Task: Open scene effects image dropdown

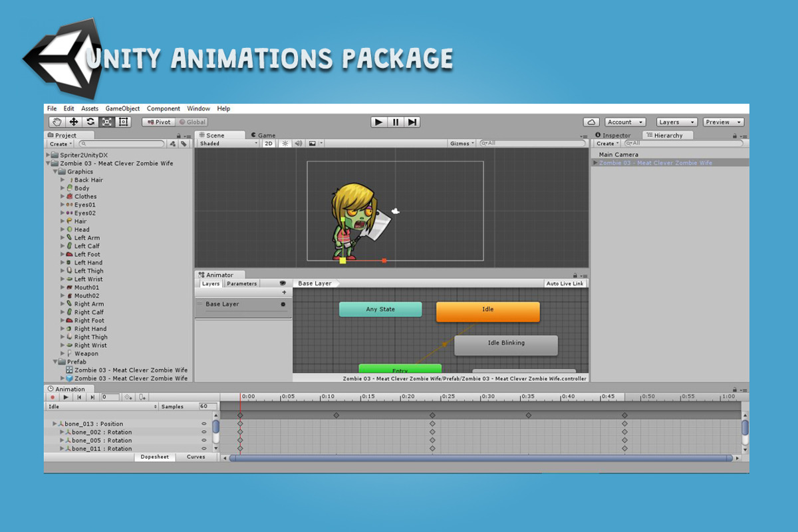Action: 315,144
